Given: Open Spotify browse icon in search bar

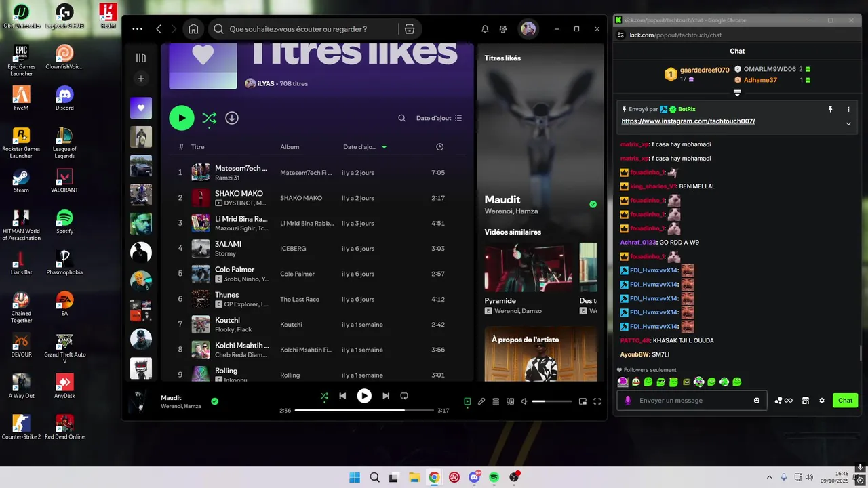Looking at the screenshot, I should tap(409, 29).
